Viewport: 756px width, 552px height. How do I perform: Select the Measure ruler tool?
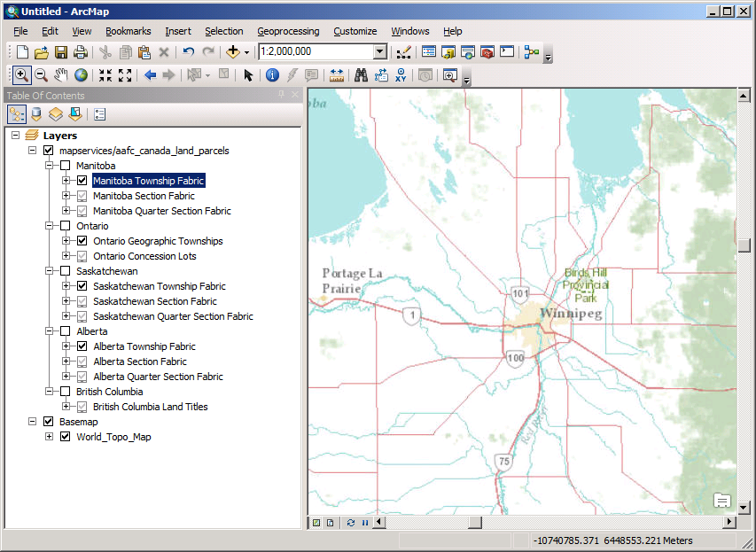coord(337,74)
